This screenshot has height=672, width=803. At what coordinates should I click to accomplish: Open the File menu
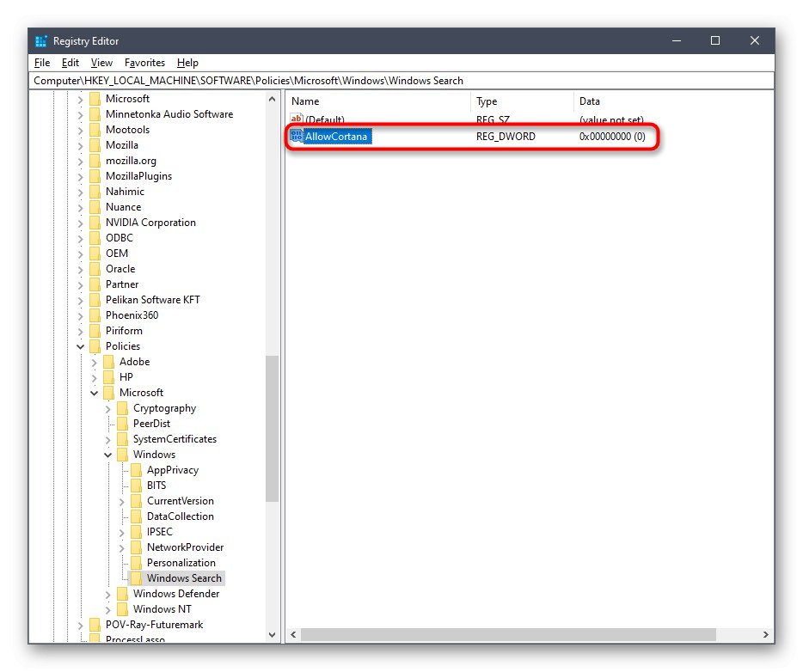tap(42, 63)
